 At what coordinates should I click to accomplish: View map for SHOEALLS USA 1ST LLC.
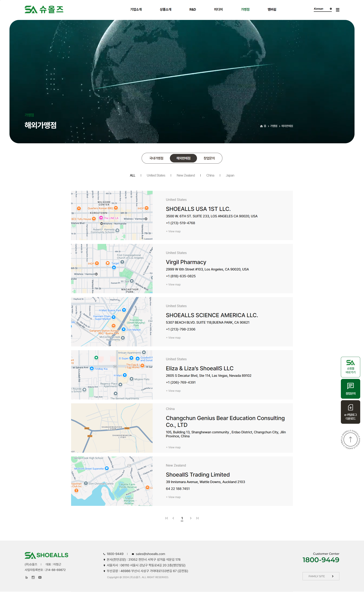coord(173,231)
